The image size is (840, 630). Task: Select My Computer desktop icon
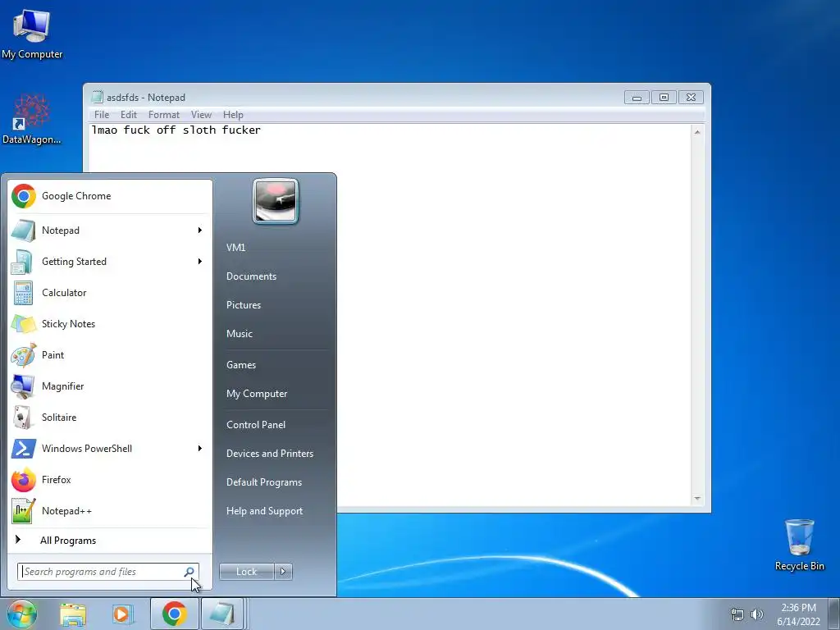tap(32, 34)
